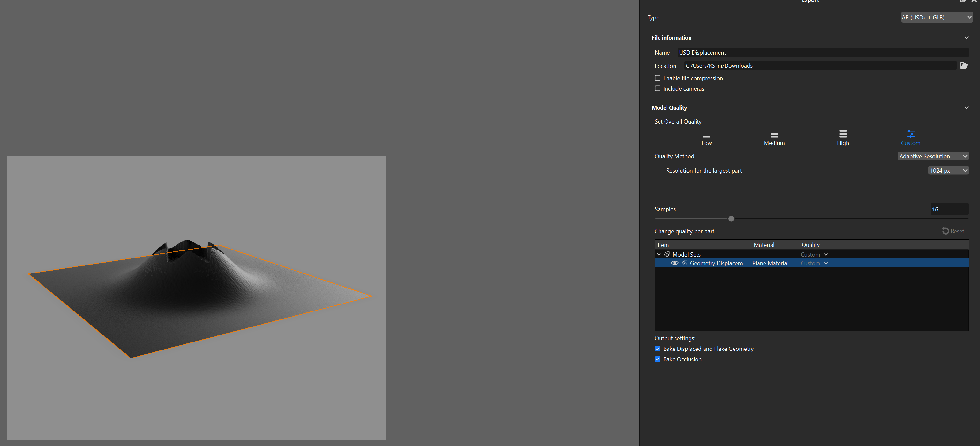The height and width of the screenshot is (446, 980).
Task: Select the High quality preset
Action: coord(843,138)
